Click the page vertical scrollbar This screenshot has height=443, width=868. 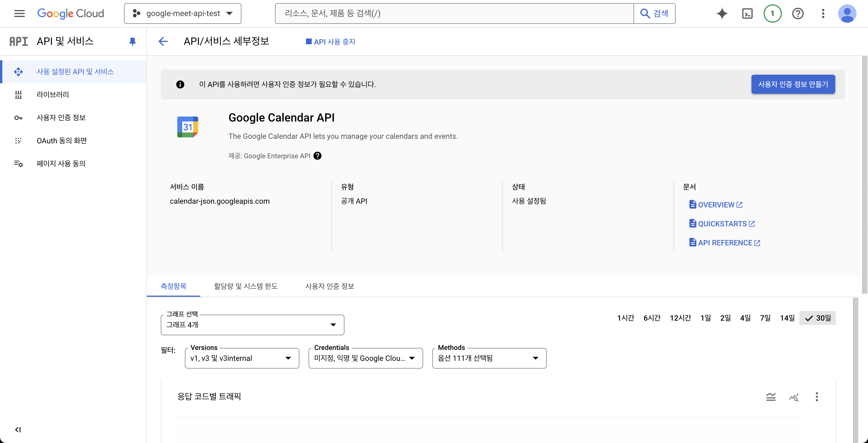click(x=864, y=175)
